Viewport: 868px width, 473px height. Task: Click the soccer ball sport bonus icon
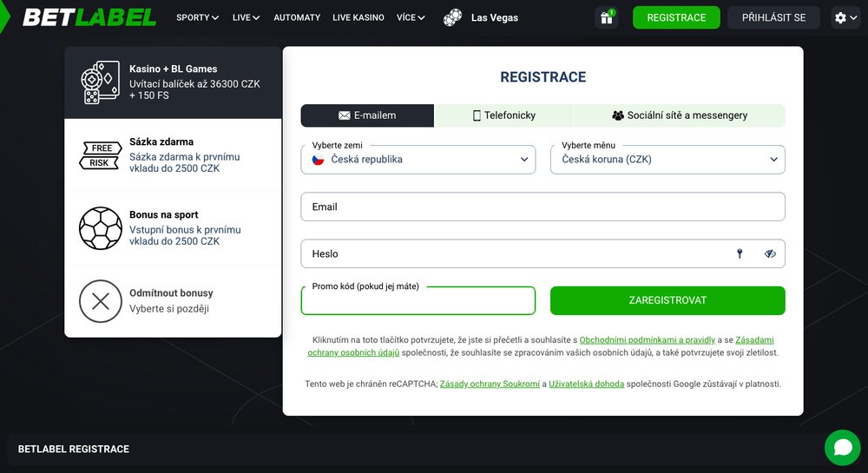[100, 228]
